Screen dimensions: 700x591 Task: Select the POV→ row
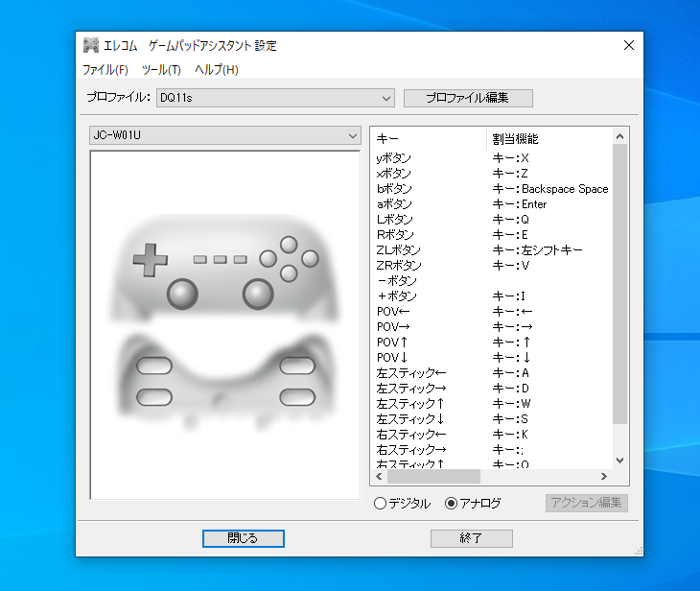point(492,327)
